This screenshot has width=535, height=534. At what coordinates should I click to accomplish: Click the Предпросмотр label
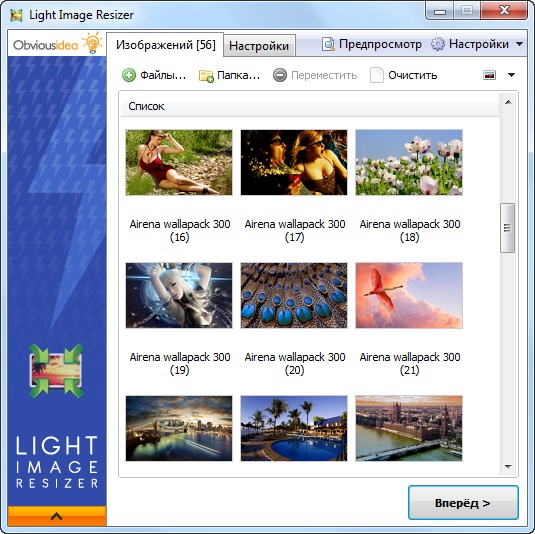tap(380, 44)
